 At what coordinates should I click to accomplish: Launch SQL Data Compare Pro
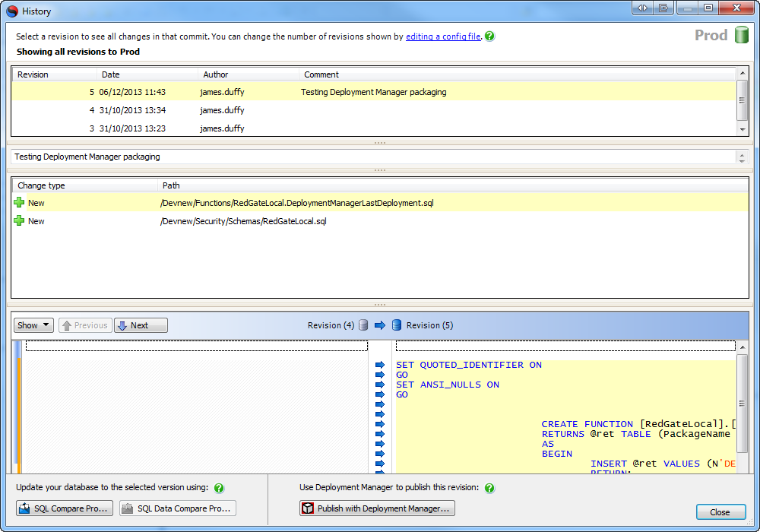point(176,508)
